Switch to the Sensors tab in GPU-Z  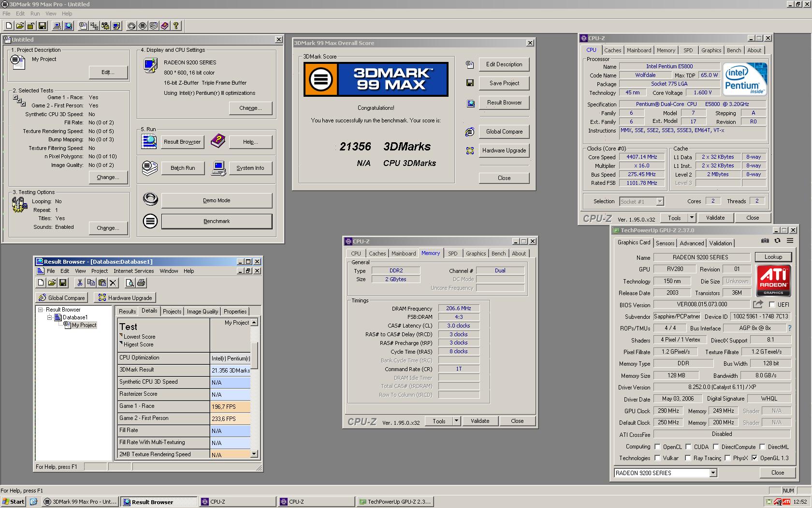(665, 243)
